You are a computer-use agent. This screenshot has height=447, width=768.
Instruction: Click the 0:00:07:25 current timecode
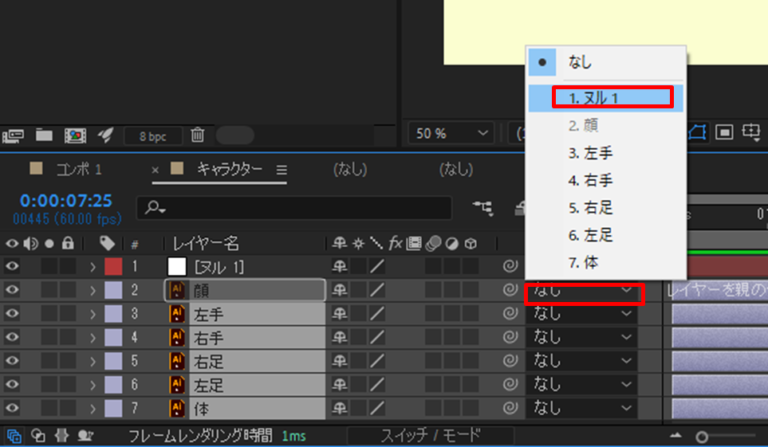[66, 201]
